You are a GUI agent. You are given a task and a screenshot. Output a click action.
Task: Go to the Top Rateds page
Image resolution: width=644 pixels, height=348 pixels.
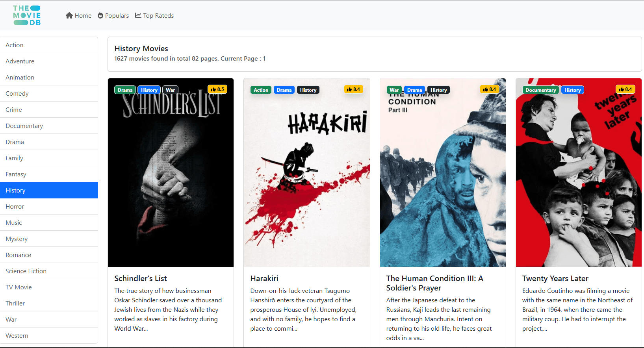coord(158,15)
